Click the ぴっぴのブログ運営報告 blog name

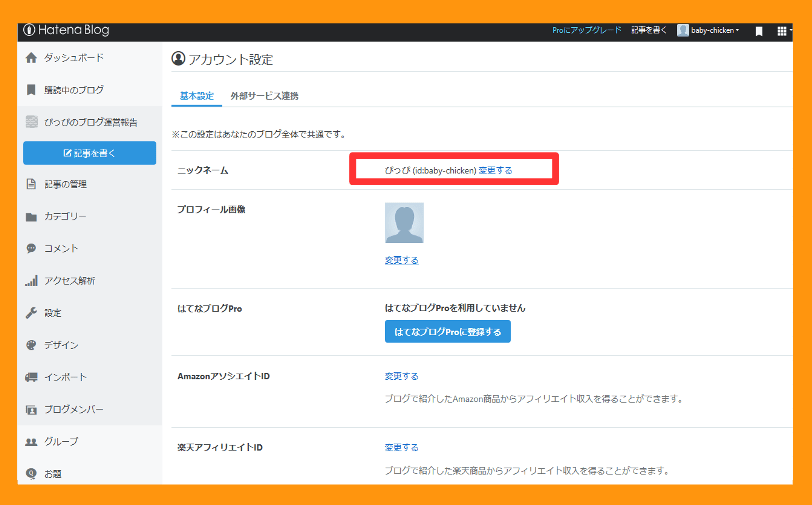[91, 122]
